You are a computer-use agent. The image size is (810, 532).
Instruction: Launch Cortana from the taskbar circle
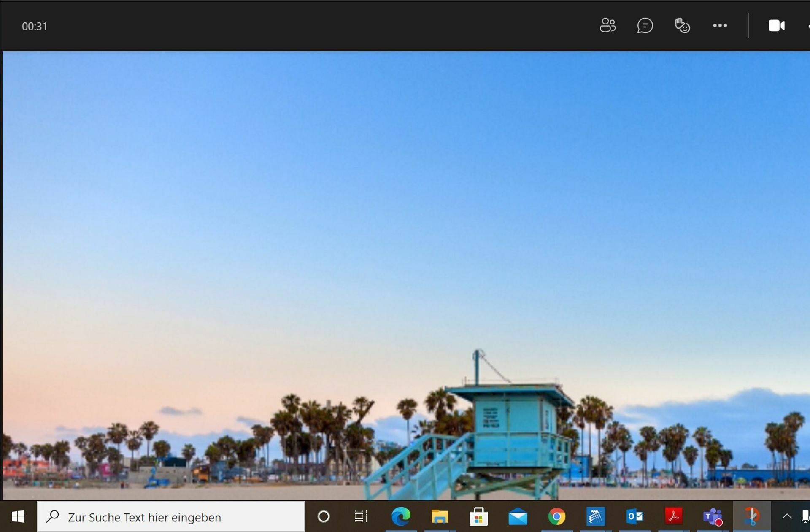click(x=324, y=516)
